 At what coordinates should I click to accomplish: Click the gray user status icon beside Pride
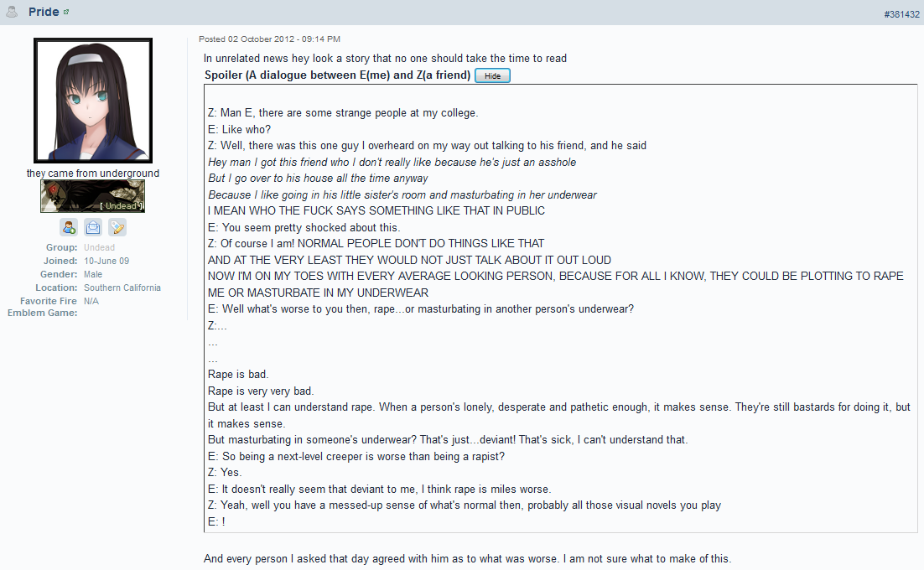click(x=12, y=12)
